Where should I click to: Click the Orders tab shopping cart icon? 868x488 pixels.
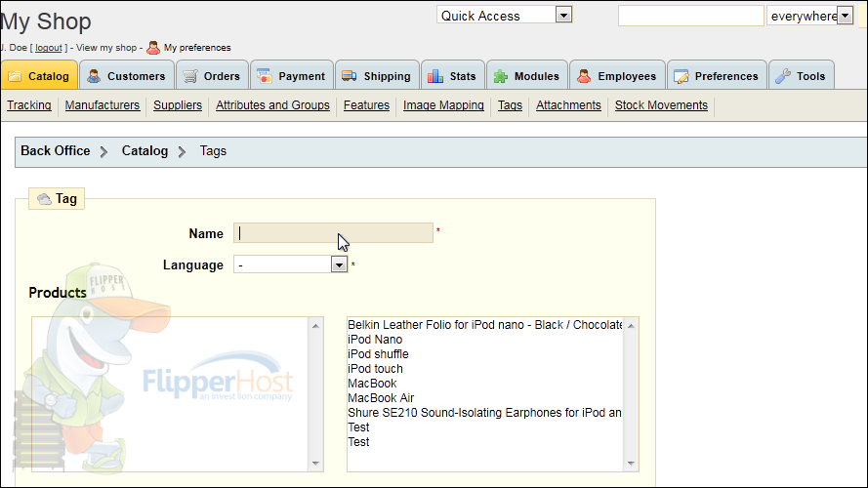pyautogui.click(x=189, y=76)
